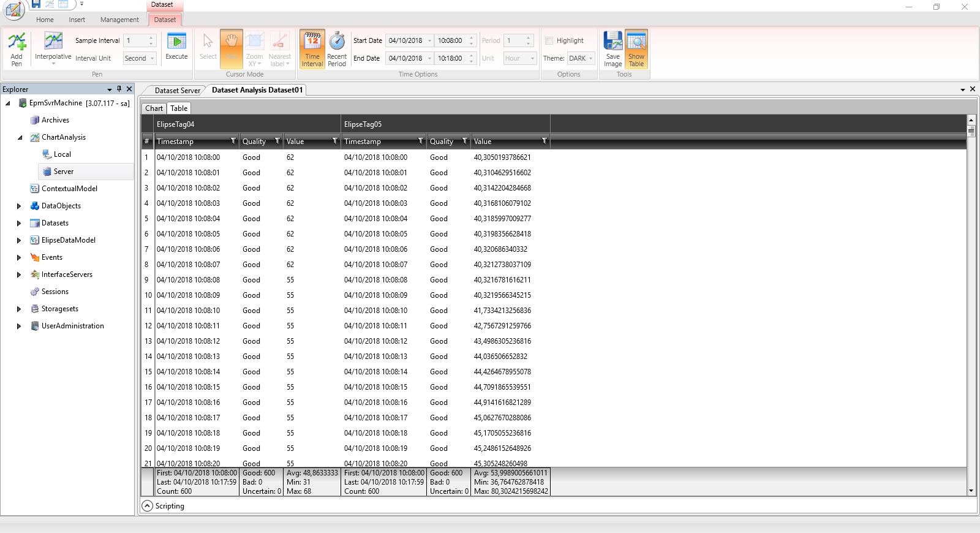Enable the Highlight checkbox

(549, 40)
